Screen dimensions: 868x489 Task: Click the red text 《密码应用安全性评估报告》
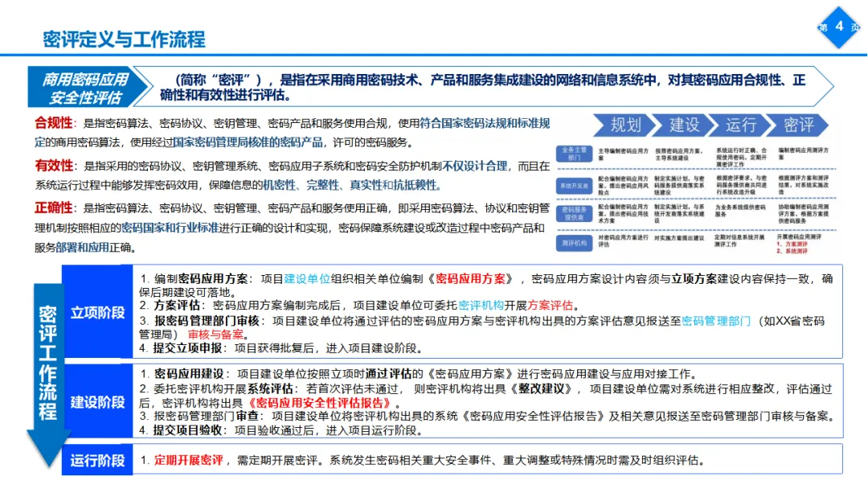click(319, 403)
